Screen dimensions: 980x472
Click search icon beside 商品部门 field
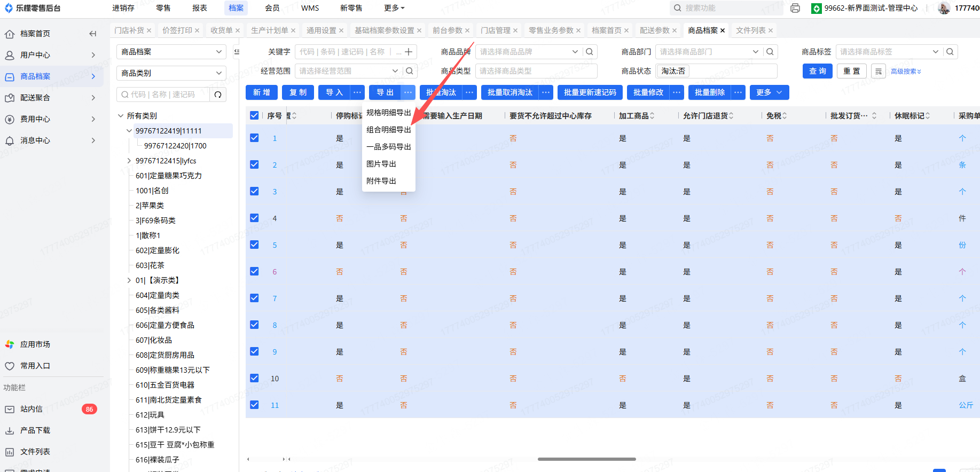770,52
